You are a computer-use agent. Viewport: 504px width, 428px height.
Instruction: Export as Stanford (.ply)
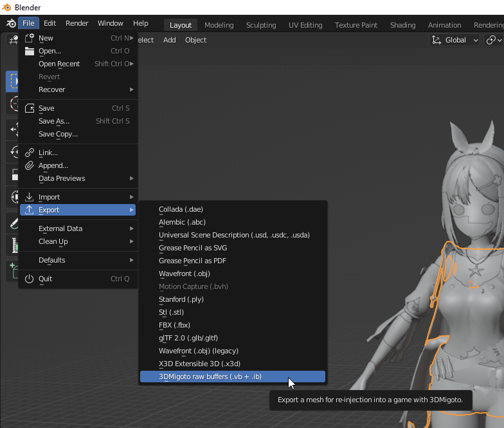point(233,299)
